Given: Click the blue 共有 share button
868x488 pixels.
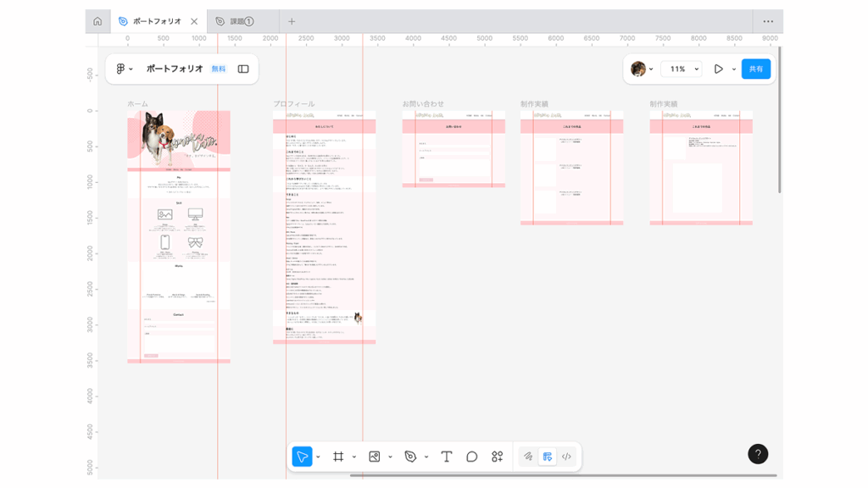Looking at the screenshot, I should [x=755, y=69].
